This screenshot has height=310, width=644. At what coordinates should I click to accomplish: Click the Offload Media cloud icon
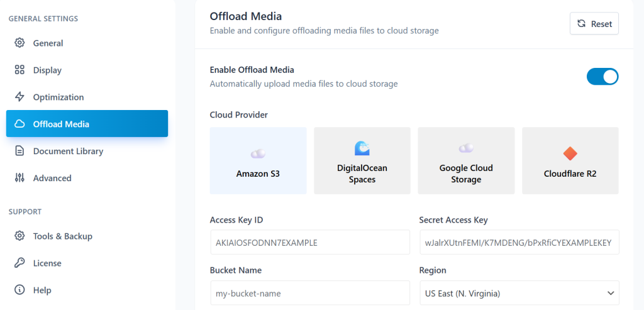[x=19, y=124]
